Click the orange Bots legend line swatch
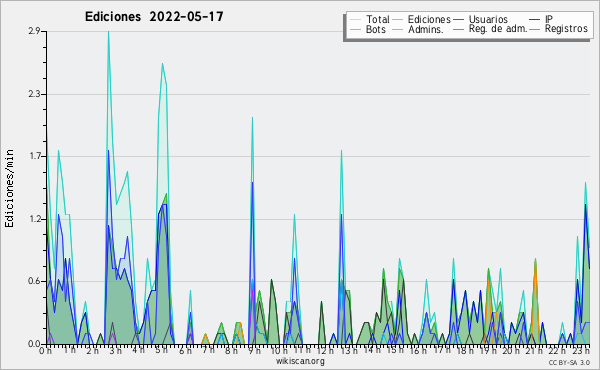 pos(355,29)
